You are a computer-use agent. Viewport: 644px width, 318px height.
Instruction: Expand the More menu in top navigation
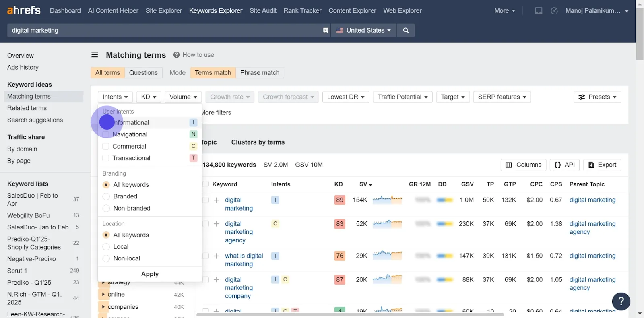[x=505, y=11]
